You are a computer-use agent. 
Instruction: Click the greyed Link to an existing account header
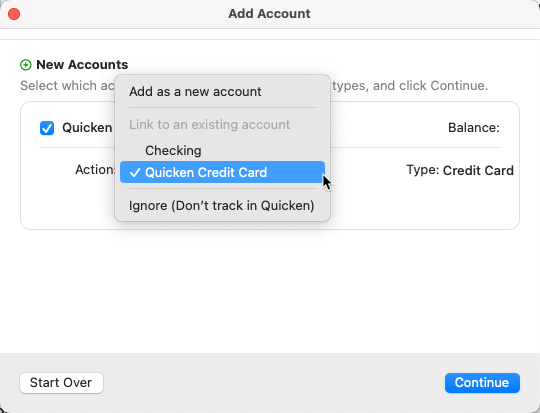(209, 124)
